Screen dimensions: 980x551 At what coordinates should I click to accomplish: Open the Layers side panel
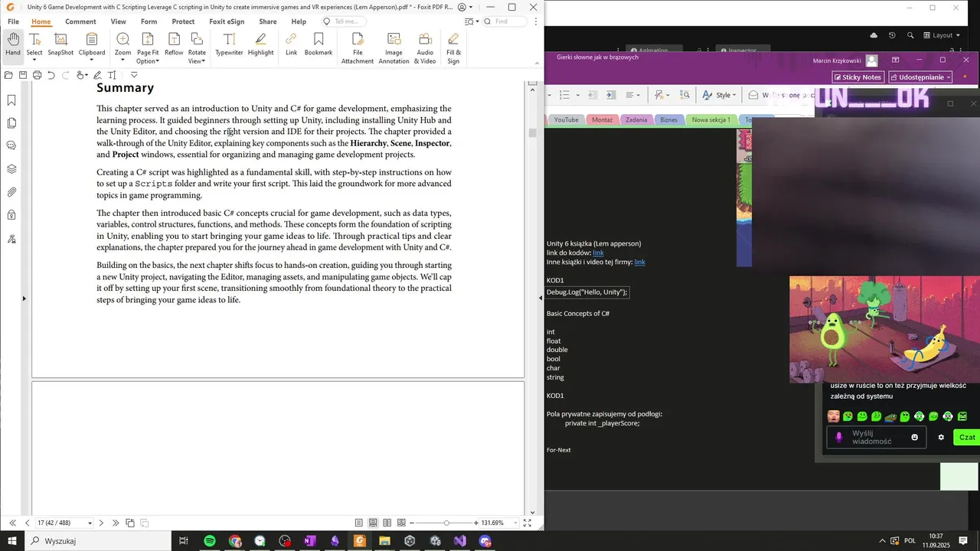11,169
